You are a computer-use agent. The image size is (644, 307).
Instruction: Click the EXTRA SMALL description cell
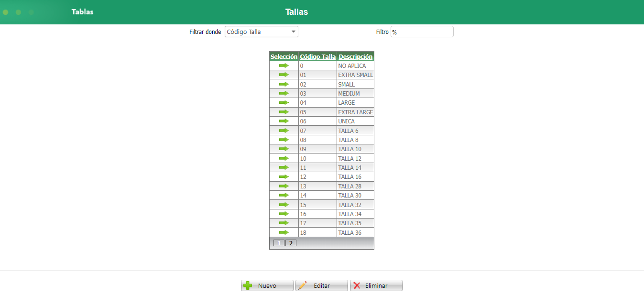(x=355, y=75)
